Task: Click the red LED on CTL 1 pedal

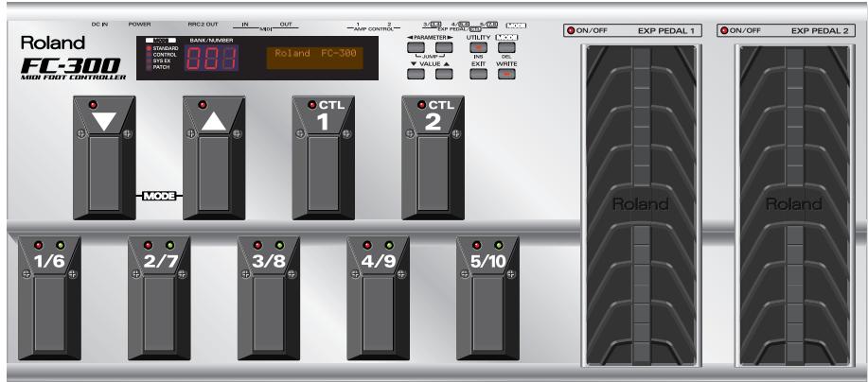Action: point(312,105)
